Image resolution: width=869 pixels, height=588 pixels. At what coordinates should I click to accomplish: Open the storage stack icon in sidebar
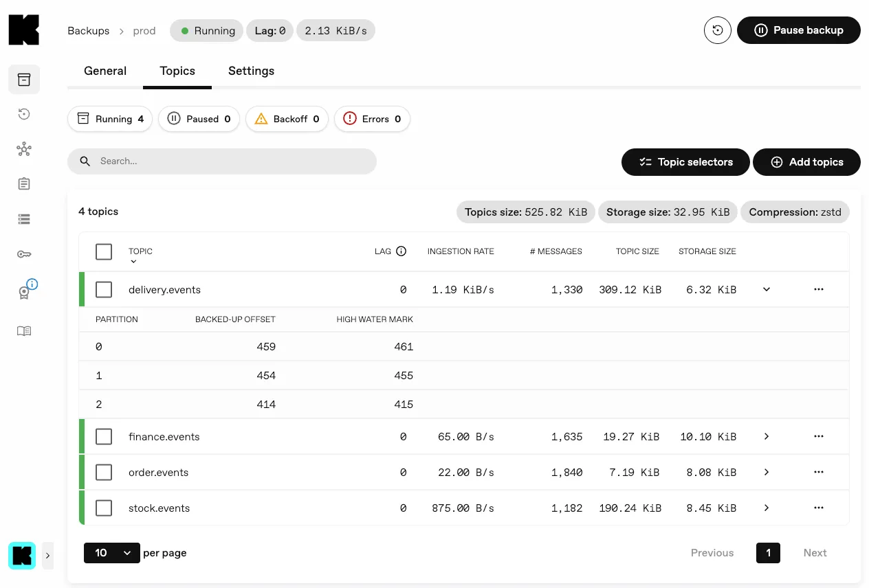(x=24, y=219)
